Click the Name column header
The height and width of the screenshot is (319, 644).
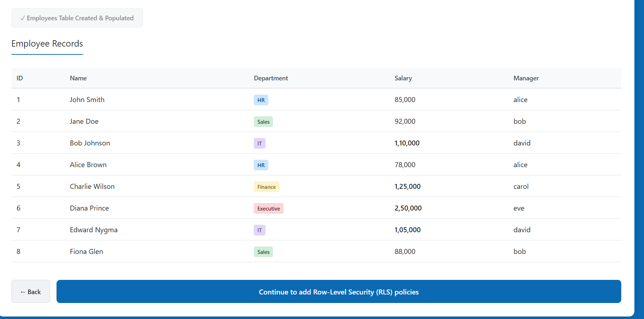tap(78, 78)
